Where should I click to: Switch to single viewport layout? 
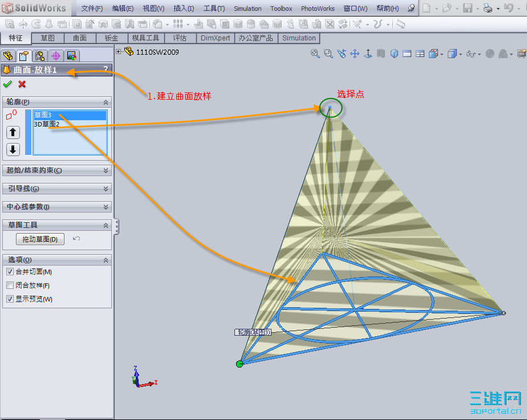407,54
